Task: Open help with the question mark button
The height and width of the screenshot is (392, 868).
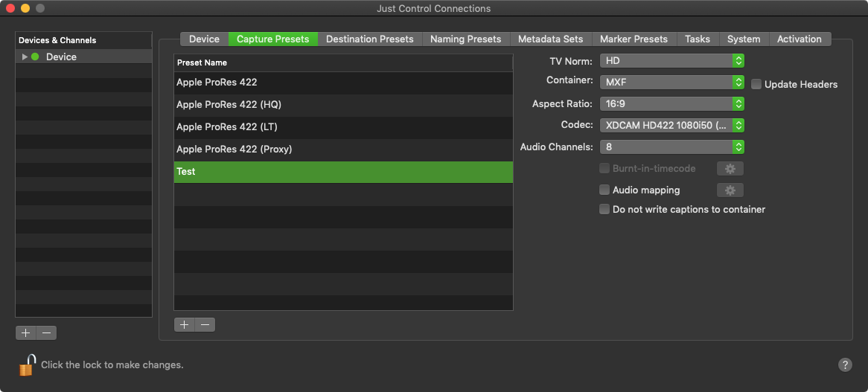Action: [845, 364]
